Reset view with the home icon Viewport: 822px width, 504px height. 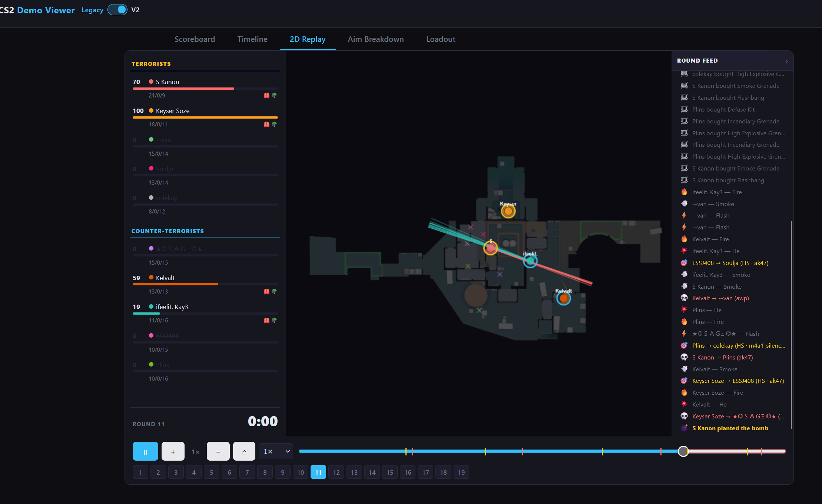pyautogui.click(x=244, y=451)
